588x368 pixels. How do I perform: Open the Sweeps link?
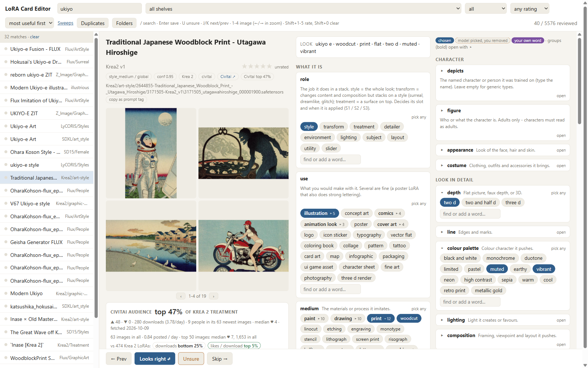(x=65, y=23)
